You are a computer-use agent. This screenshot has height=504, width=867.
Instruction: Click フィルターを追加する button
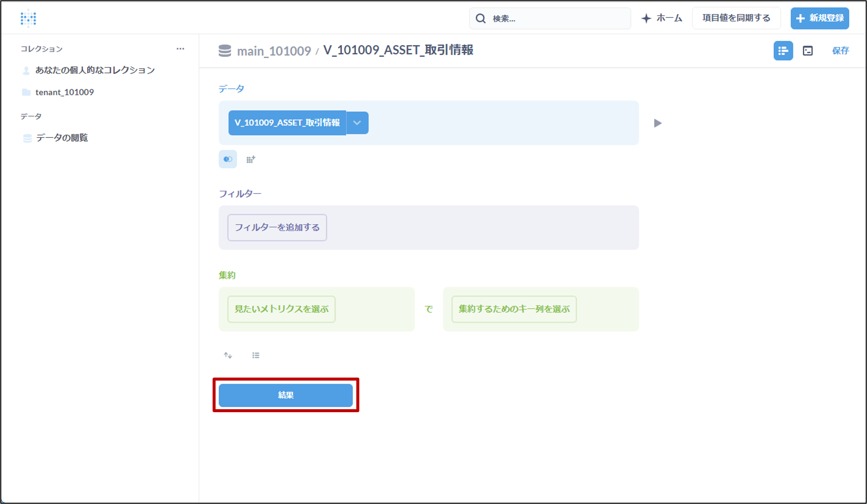tap(277, 228)
